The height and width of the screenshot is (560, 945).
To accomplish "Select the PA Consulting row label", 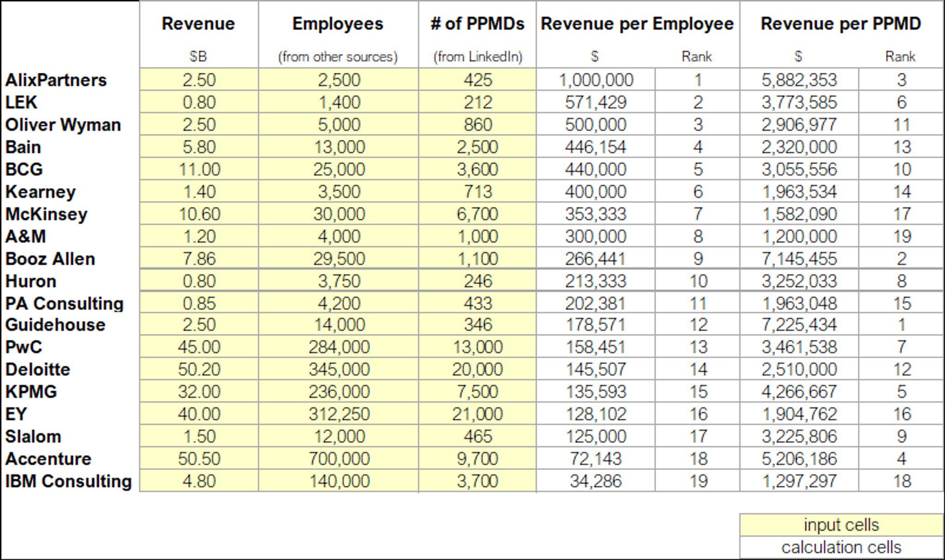I will [64, 303].
